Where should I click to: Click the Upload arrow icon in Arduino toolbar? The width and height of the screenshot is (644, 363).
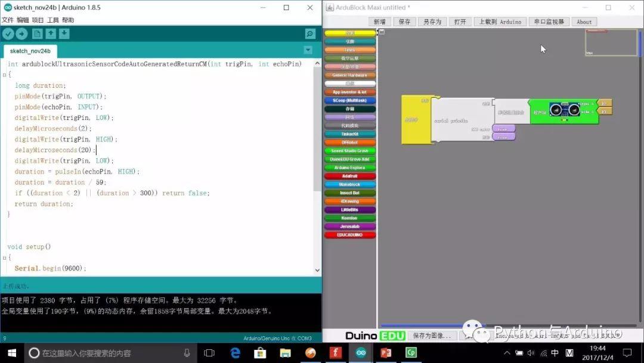[22, 34]
